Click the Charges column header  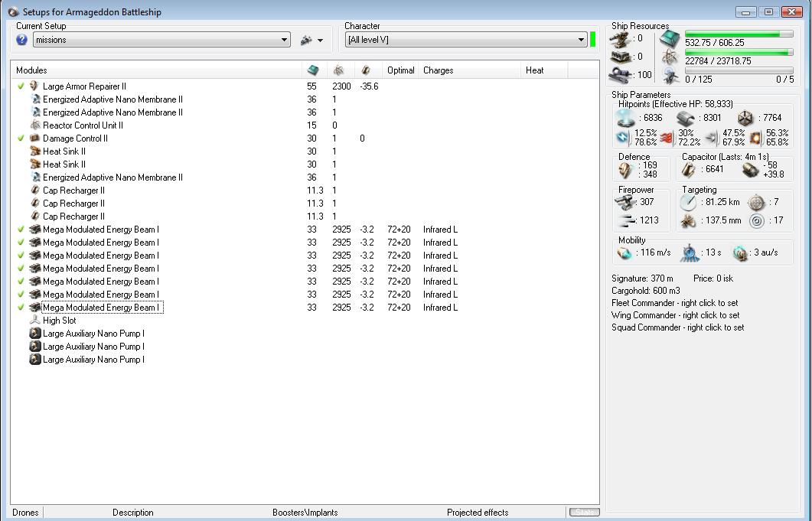pyautogui.click(x=470, y=70)
